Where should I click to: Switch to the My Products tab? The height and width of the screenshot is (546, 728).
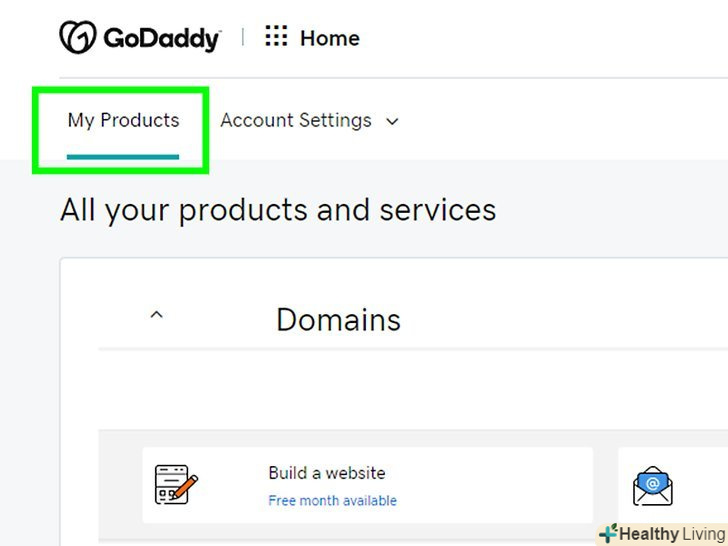123,121
